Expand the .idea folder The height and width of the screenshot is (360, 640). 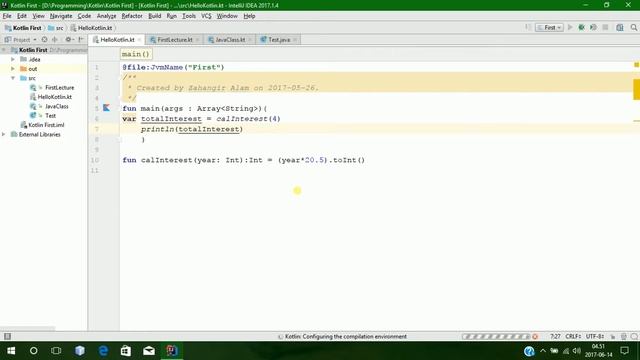(x=13, y=59)
